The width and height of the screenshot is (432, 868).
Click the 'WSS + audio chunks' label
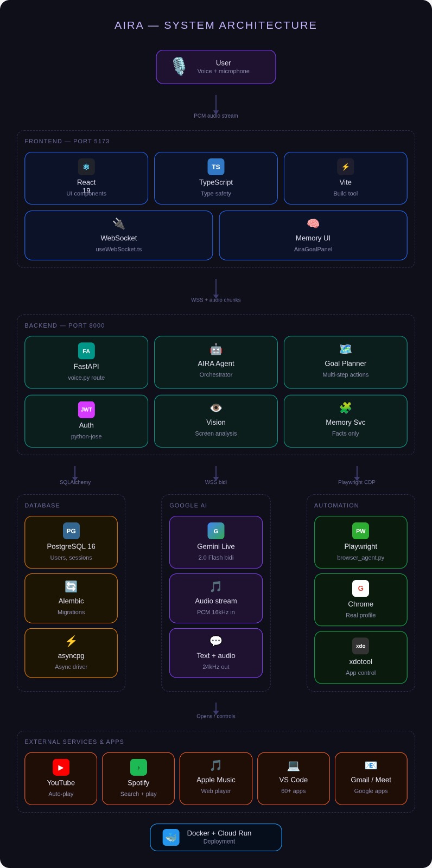pos(216,300)
